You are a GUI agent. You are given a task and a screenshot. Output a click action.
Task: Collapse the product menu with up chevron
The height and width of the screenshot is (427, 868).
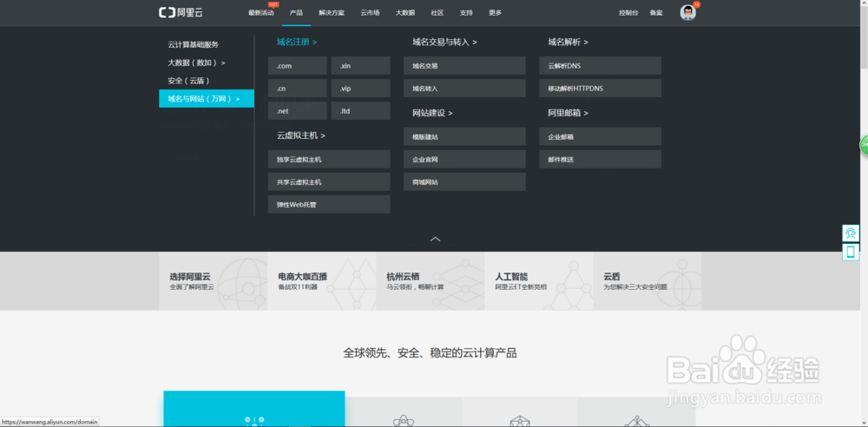click(435, 239)
